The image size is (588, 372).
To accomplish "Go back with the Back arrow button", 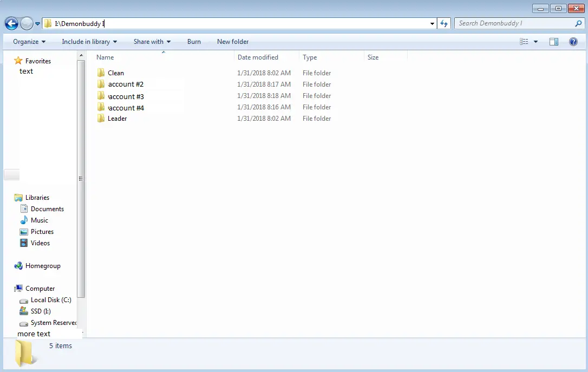I will tap(11, 24).
